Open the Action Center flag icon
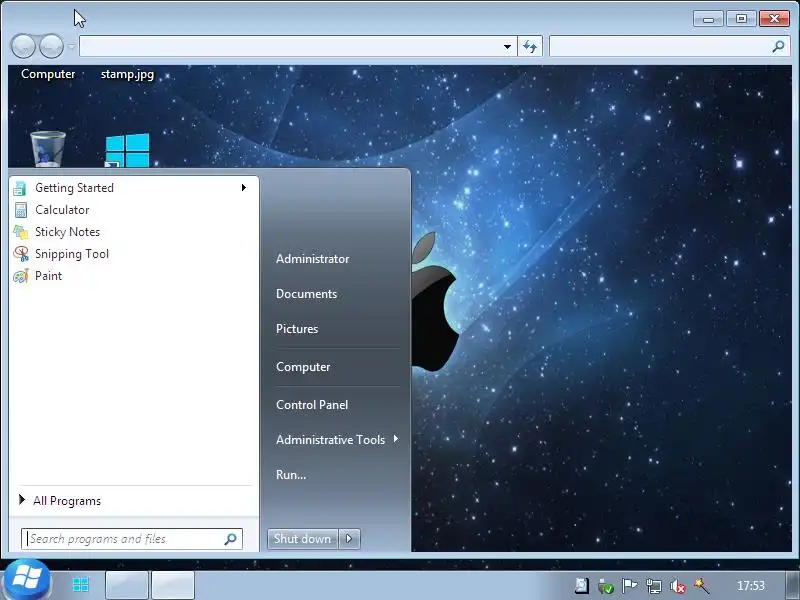The image size is (800, 600). click(630, 586)
